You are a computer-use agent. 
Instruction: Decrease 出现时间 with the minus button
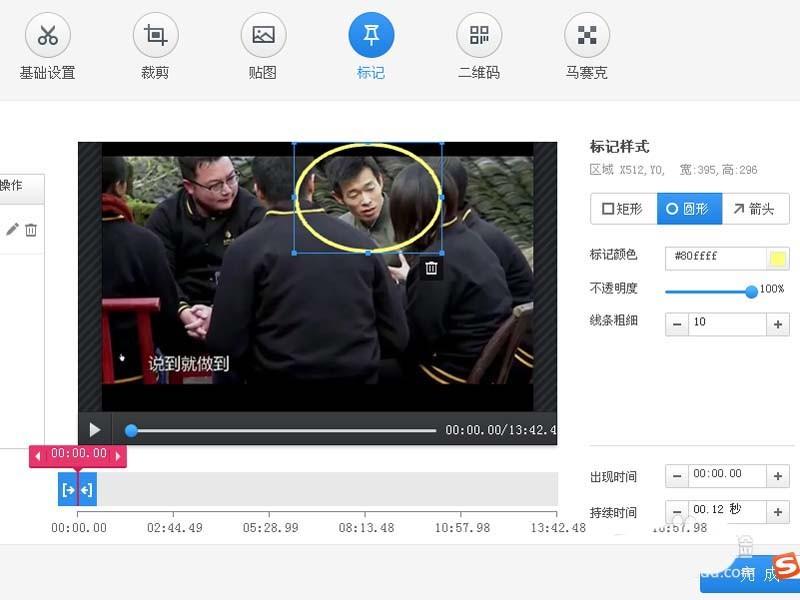pyautogui.click(x=679, y=477)
